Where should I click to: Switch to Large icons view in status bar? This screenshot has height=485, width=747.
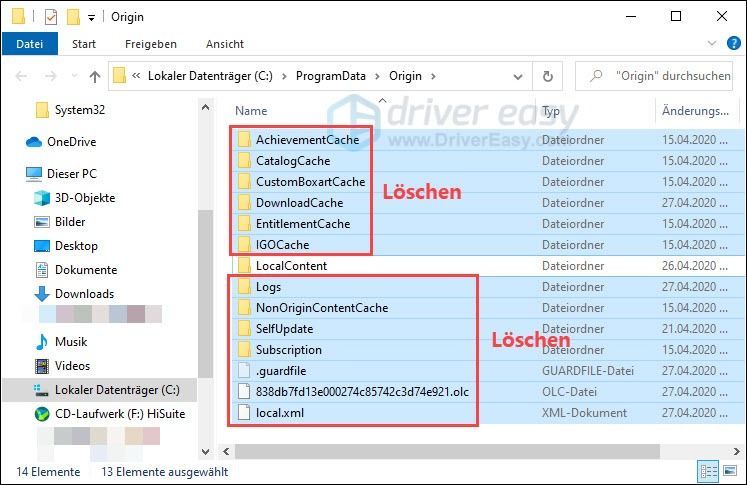730,471
